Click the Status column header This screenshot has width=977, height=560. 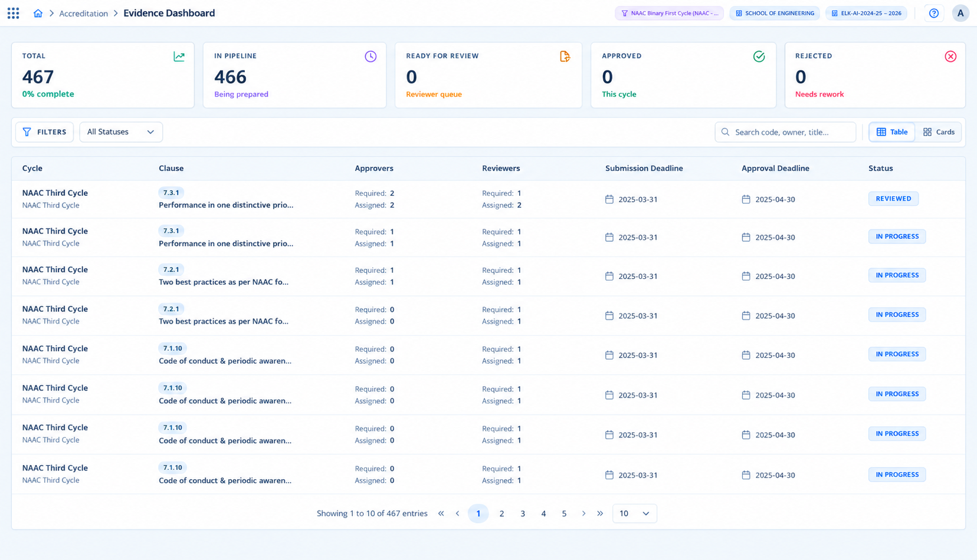[x=881, y=169]
